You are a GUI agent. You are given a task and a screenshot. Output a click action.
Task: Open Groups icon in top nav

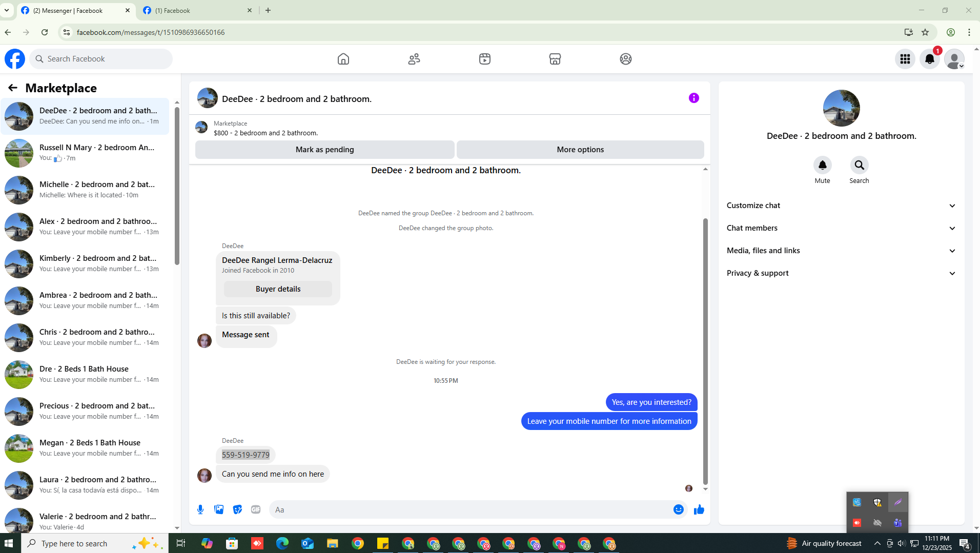click(626, 59)
